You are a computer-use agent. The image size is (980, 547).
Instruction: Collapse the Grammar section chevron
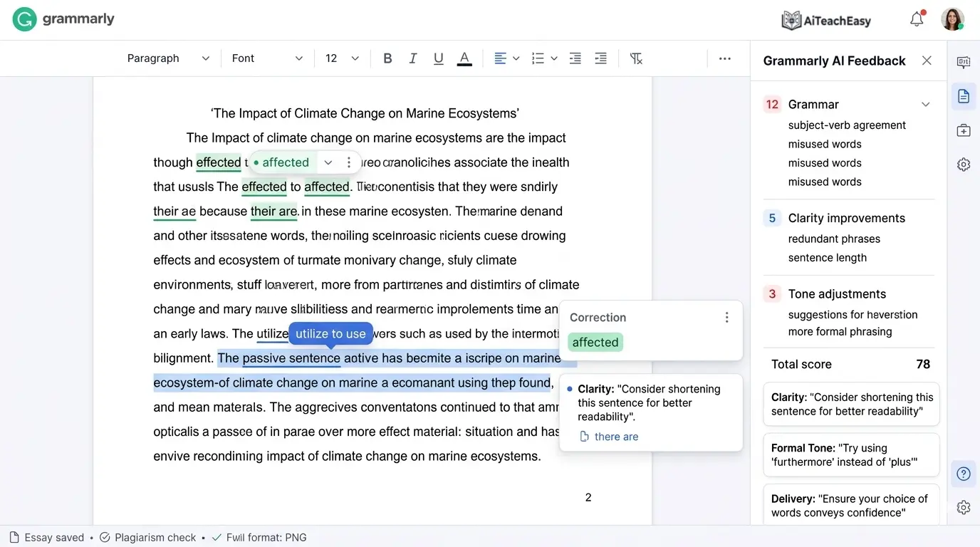pos(926,104)
